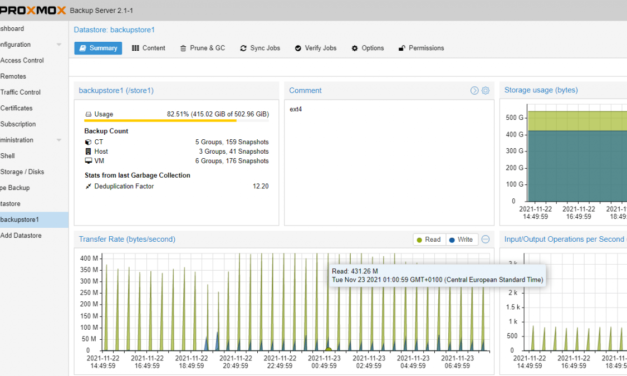
Task: Click the deduplication value 12.20
Action: pyautogui.click(x=261, y=186)
